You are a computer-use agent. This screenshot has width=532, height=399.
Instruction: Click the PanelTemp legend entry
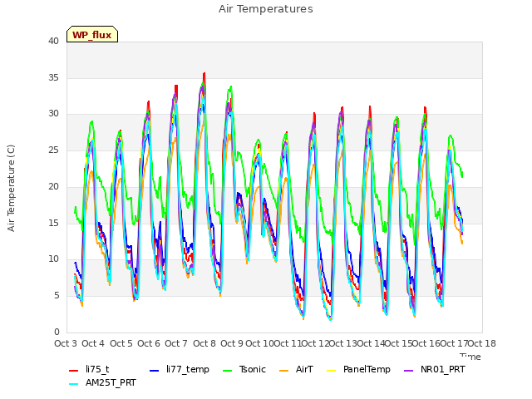[x=358, y=369]
